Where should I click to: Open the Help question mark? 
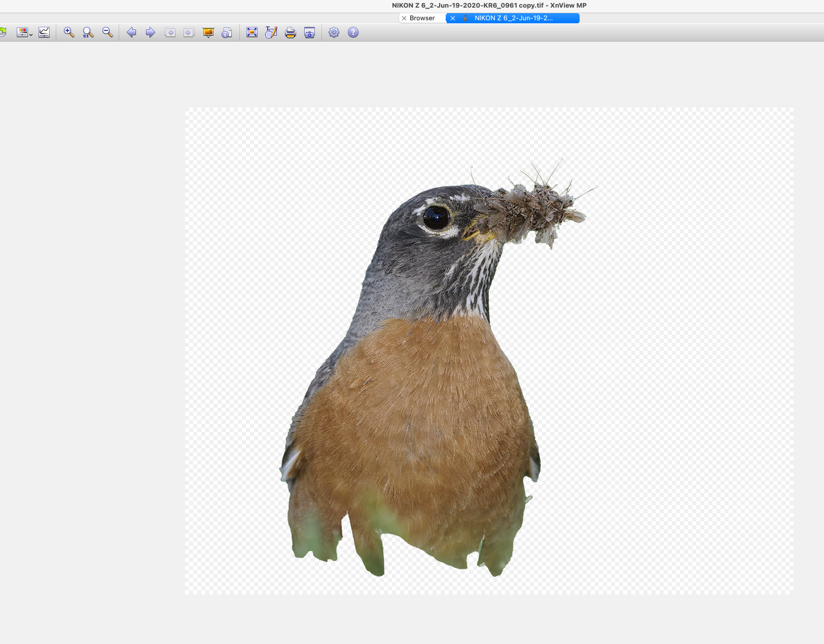[353, 32]
